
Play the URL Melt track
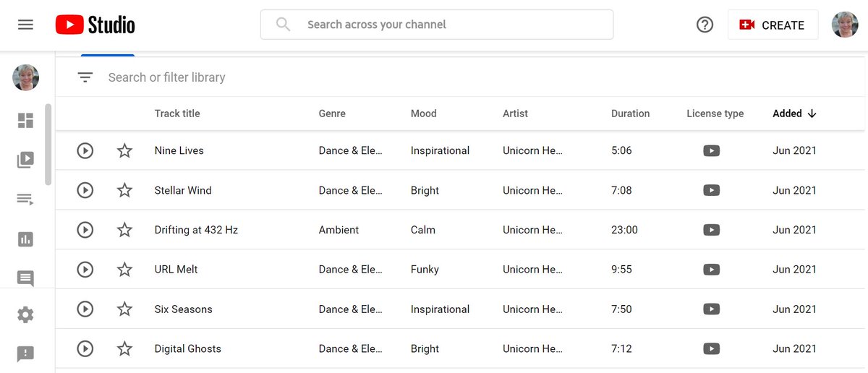point(85,269)
